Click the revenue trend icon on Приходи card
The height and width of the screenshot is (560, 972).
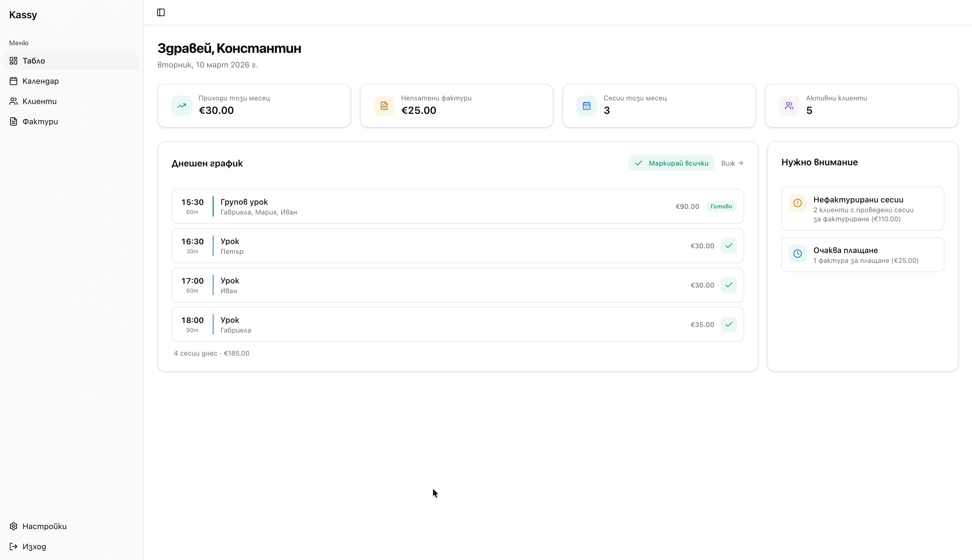pyautogui.click(x=181, y=105)
